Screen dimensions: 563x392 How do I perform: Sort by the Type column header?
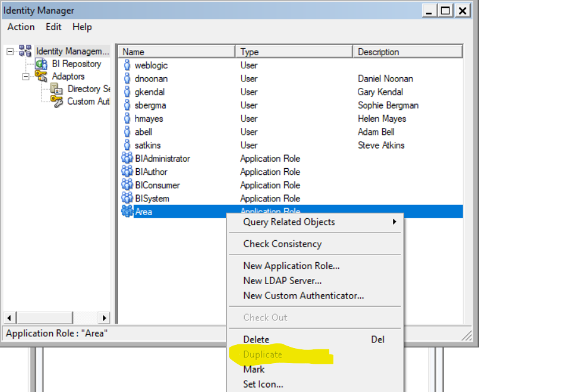pos(294,51)
